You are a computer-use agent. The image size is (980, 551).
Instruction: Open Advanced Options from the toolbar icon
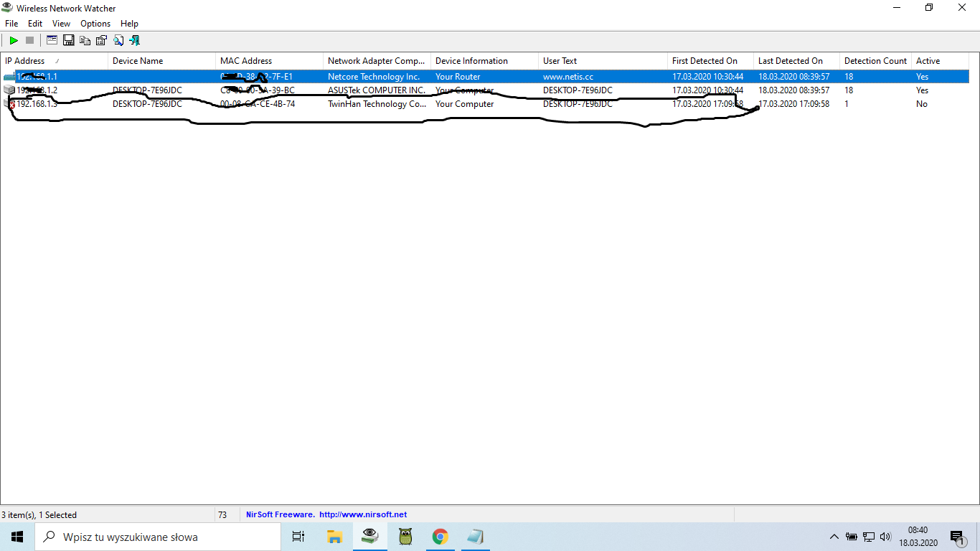(x=52, y=40)
